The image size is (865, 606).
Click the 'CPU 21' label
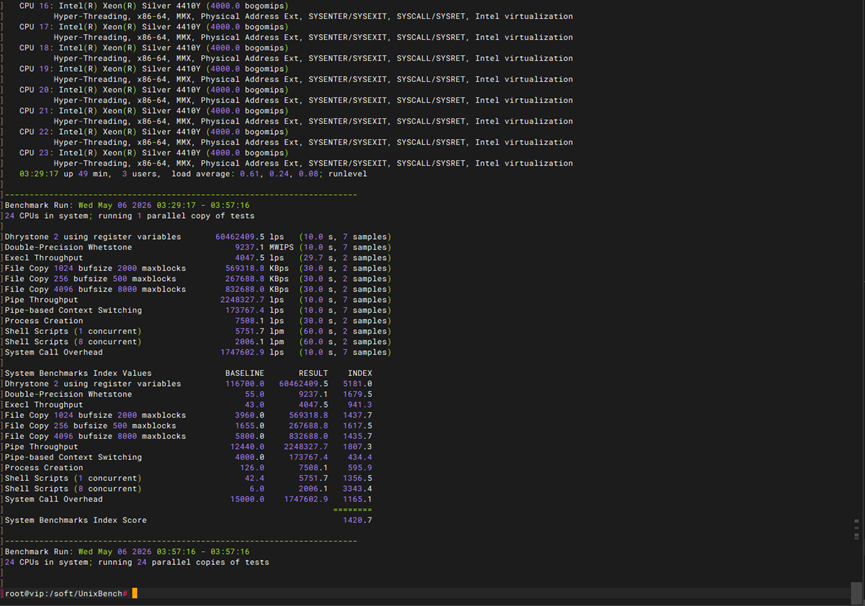(34, 110)
